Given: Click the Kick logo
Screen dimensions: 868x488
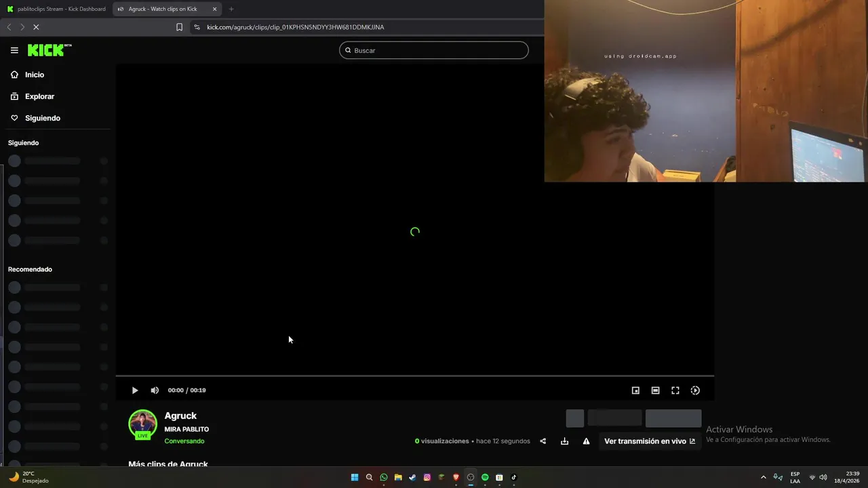Looking at the screenshot, I should coord(50,50).
